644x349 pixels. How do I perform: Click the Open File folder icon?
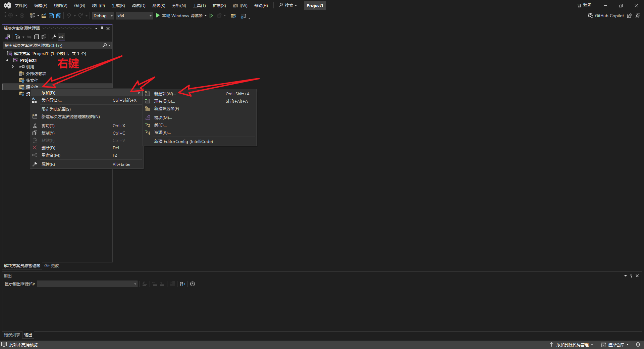[x=44, y=16]
